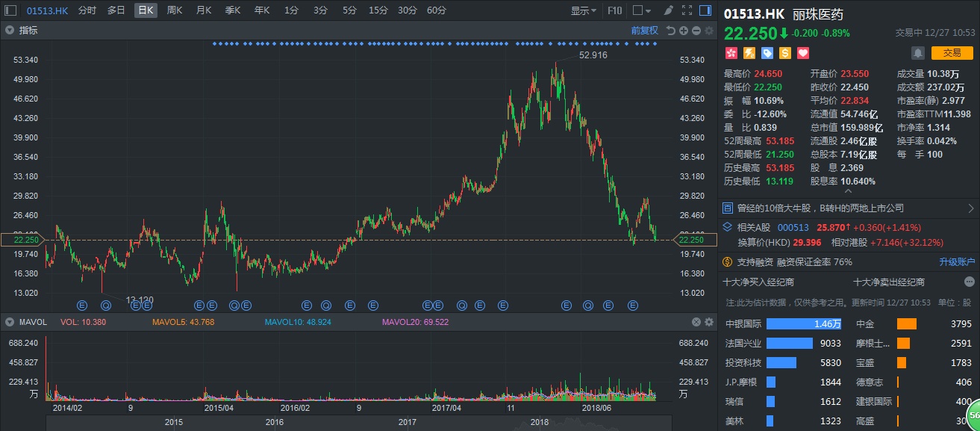Zoom out the chart with minus icon
This screenshot has width=980, height=431.
696,31
